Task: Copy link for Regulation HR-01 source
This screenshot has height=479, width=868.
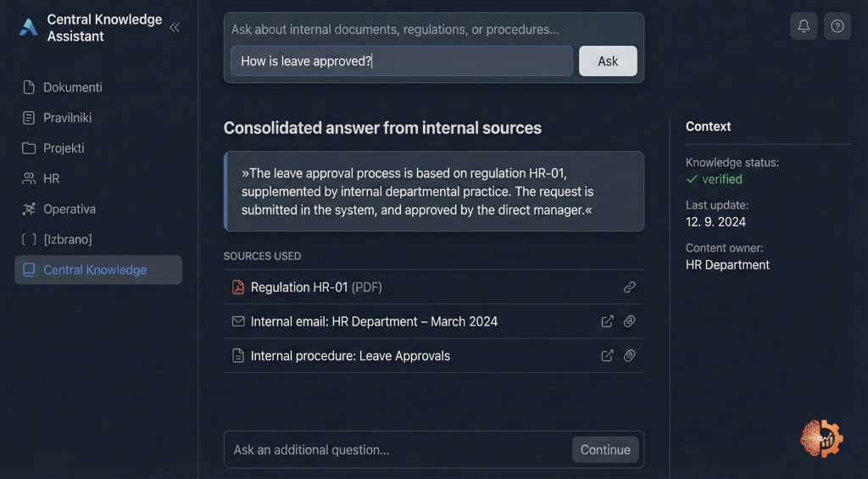Action: 630,287
